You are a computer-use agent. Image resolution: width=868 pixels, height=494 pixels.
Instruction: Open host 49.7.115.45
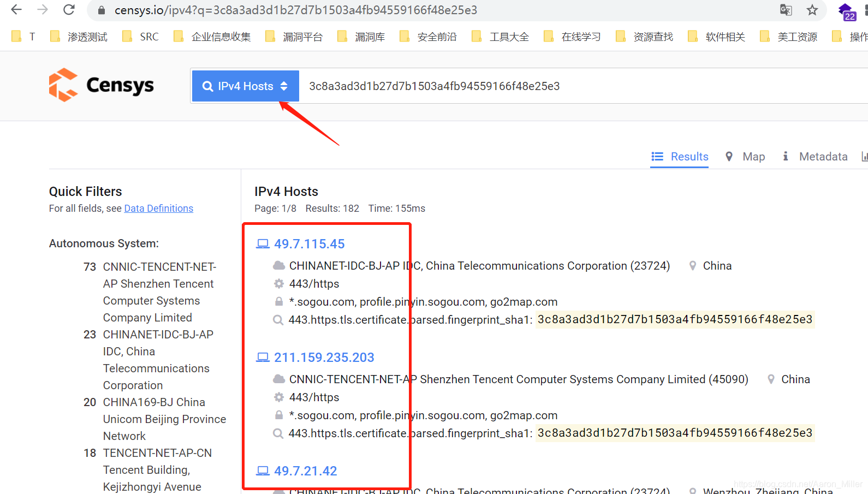[x=310, y=244]
